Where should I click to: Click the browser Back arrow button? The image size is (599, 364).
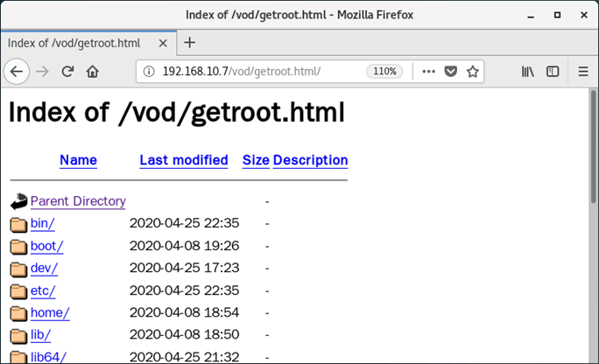pos(17,72)
